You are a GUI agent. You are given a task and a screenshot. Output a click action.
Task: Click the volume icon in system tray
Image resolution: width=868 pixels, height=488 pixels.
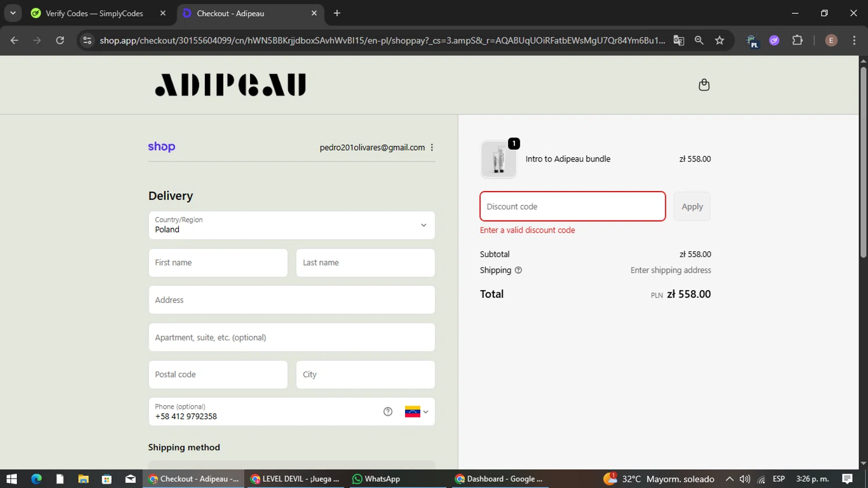745,479
